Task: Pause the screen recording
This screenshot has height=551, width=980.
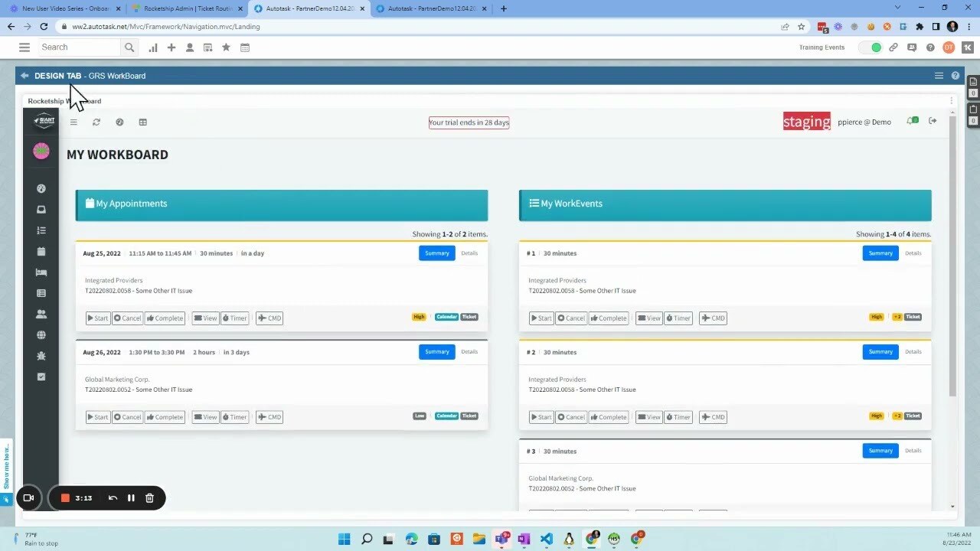Action: click(x=131, y=498)
